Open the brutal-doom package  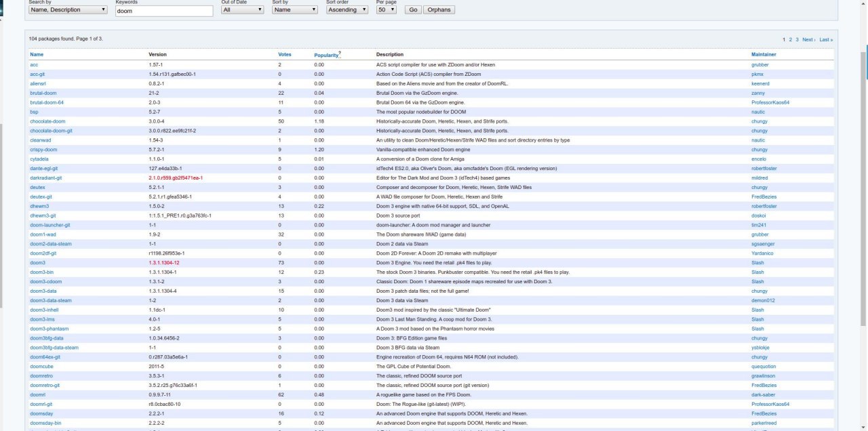[43, 93]
